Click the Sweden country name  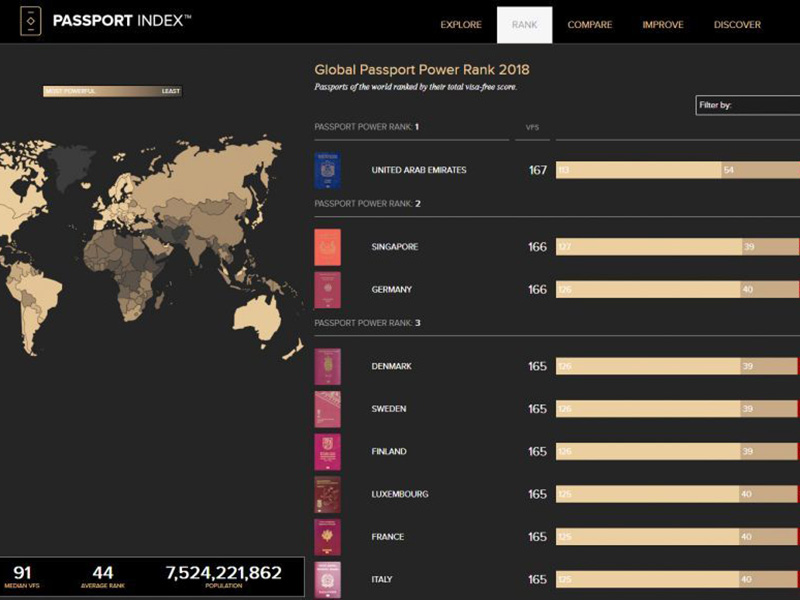[x=389, y=409]
